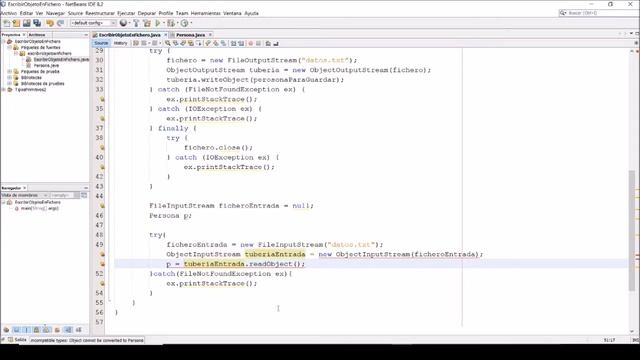Viewport: 640px width, 360px height.
Task: Toggle the fourth Navigator filter button
Action: (37, 330)
